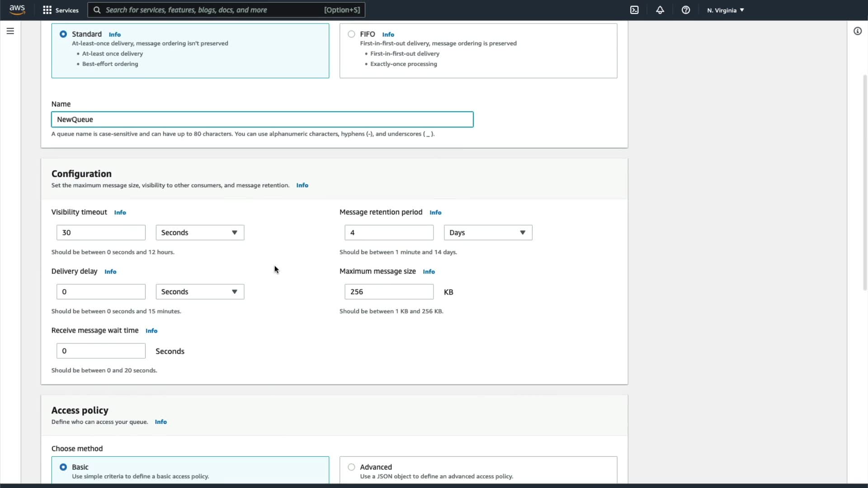Image resolution: width=868 pixels, height=488 pixels.
Task: Select the FIFO queue type
Action: [x=351, y=34]
